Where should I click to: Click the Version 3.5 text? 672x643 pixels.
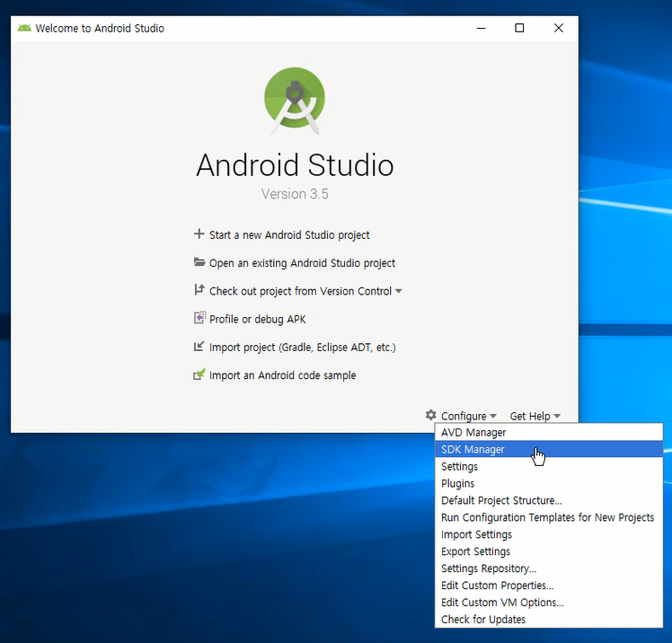coord(295,194)
